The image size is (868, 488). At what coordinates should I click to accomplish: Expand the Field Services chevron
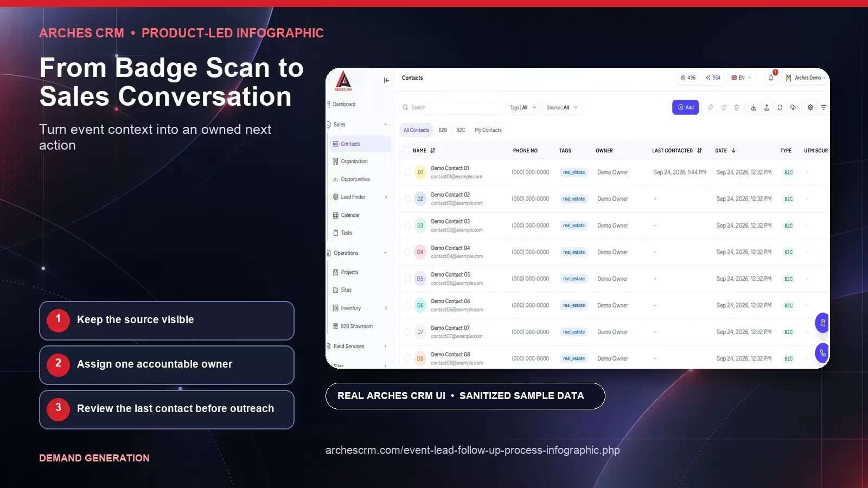point(386,346)
